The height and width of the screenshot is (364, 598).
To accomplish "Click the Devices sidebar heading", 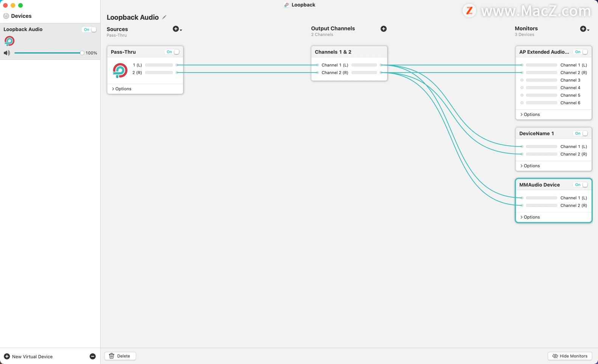I will pyautogui.click(x=21, y=16).
